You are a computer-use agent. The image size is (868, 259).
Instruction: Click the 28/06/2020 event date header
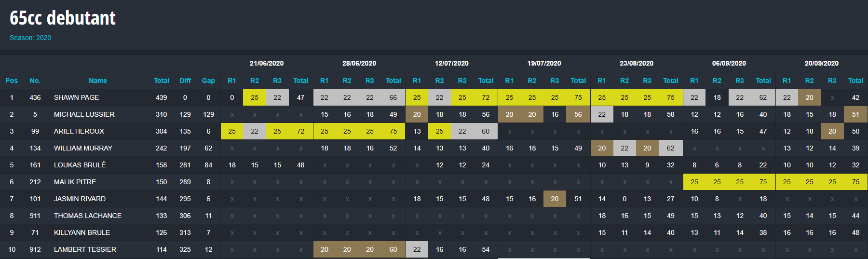(x=359, y=63)
